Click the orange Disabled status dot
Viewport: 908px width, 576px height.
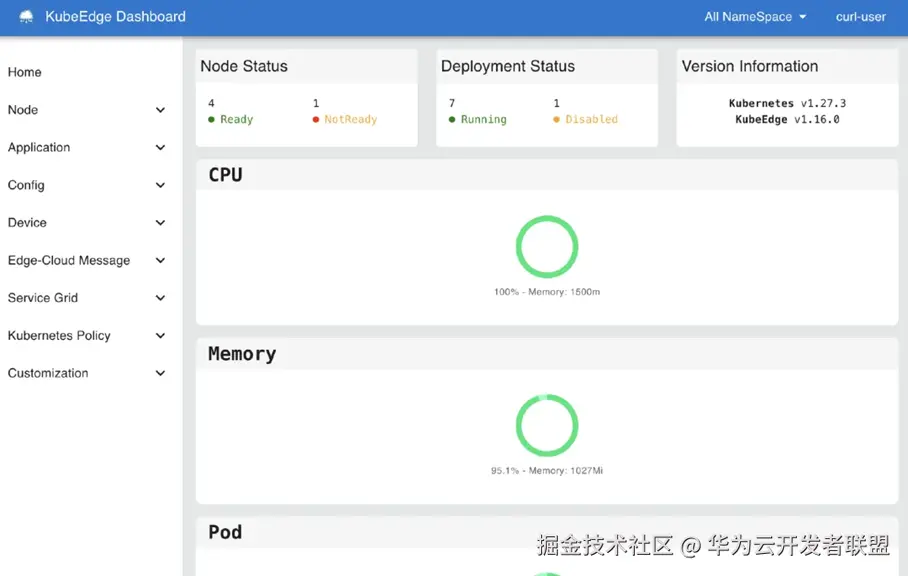coord(556,120)
